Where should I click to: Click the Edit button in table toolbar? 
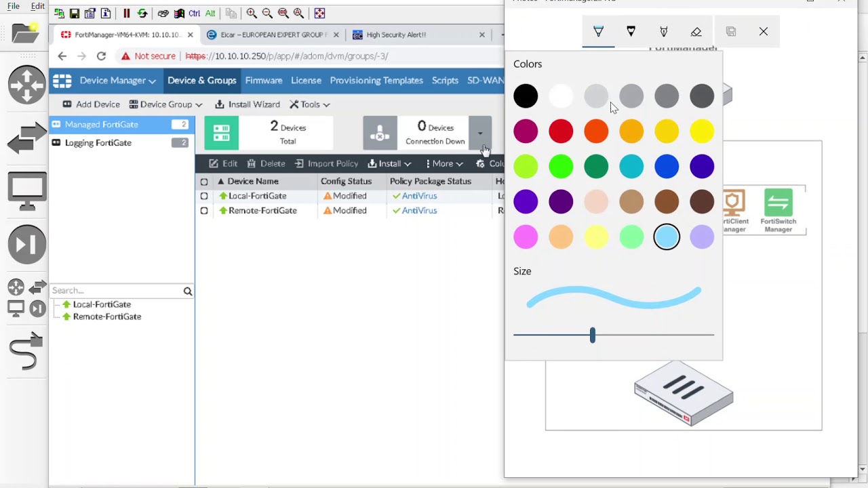[x=223, y=163]
